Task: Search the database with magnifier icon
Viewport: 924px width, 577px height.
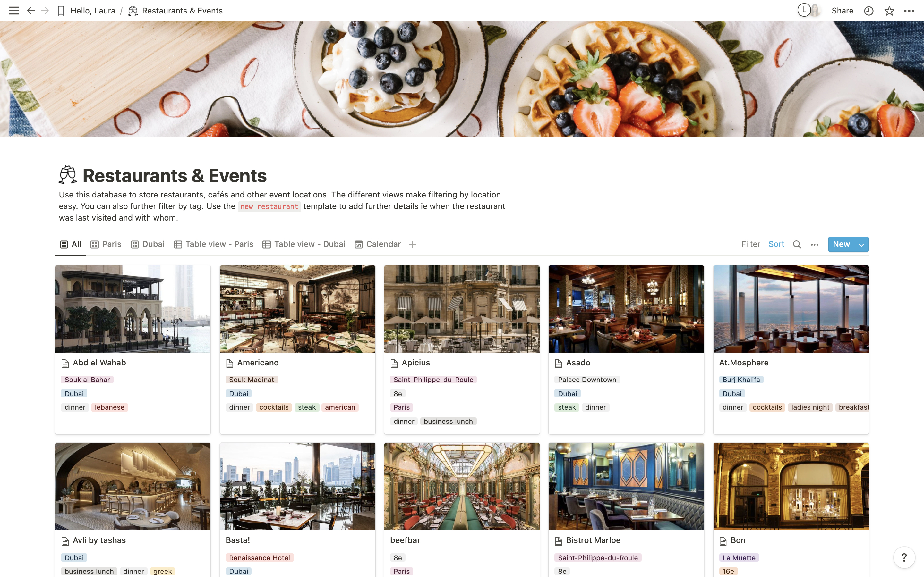Action: (797, 244)
